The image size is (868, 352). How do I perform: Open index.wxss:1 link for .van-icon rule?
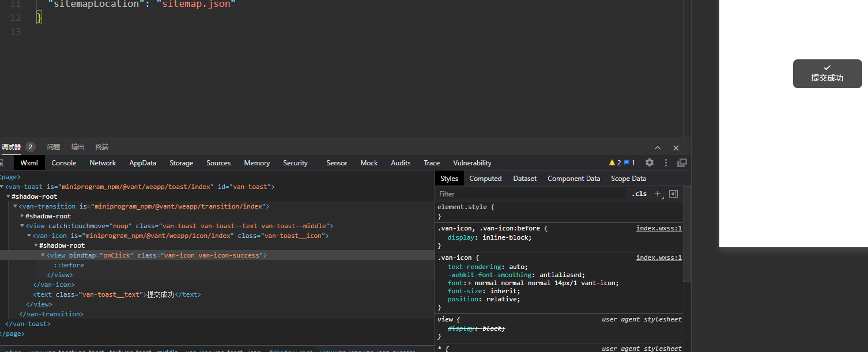click(659, 258)
